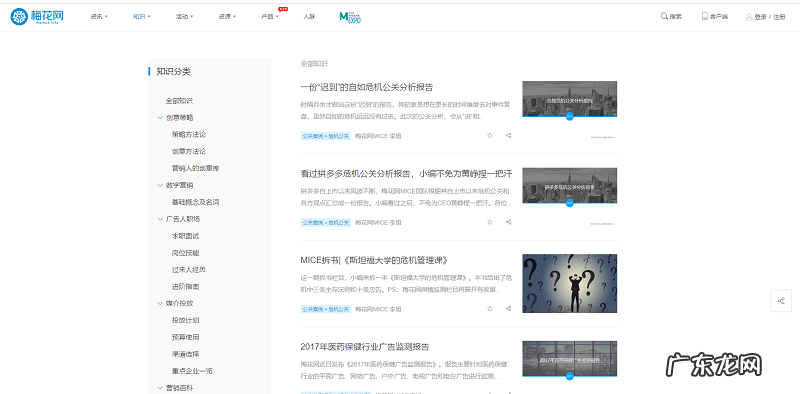Star the MICE拆书 斯坦福大学 article
Image resolution: width=800 pixels, height=394 pixels.
coord(490,309)
